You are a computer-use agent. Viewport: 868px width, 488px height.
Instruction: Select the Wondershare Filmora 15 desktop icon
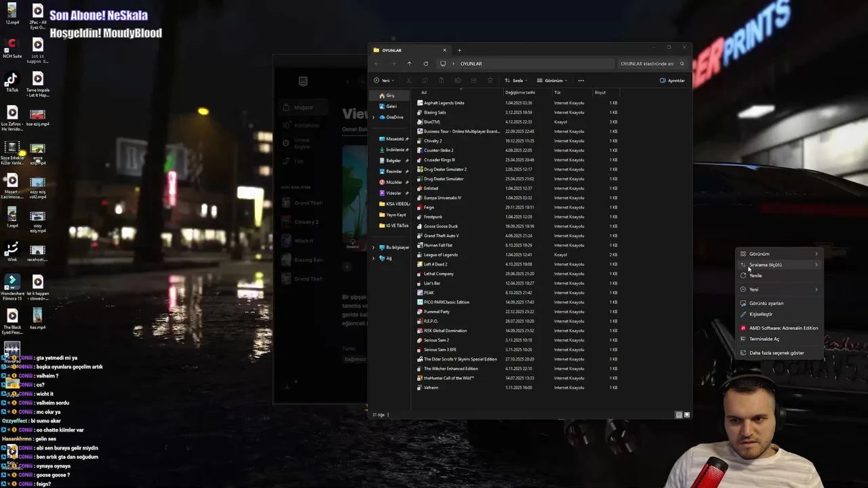12,288
